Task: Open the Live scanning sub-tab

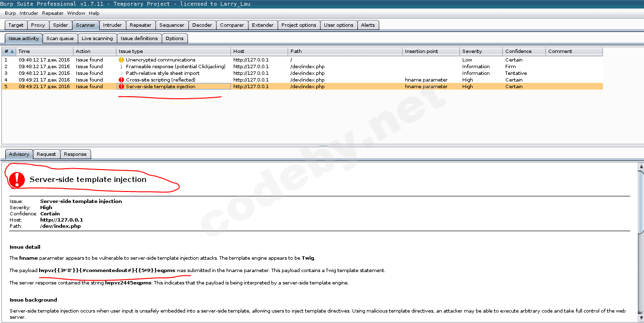Action: 97,38
